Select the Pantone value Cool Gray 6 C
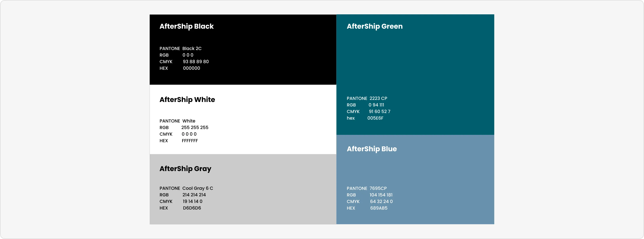The width and height of the screenshot is (644, 239). pos(198,188)
